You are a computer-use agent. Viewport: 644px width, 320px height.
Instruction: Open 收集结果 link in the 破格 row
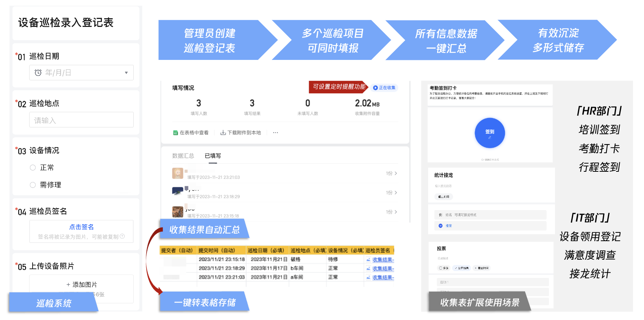pyautogui.click(x=383, y=260)
